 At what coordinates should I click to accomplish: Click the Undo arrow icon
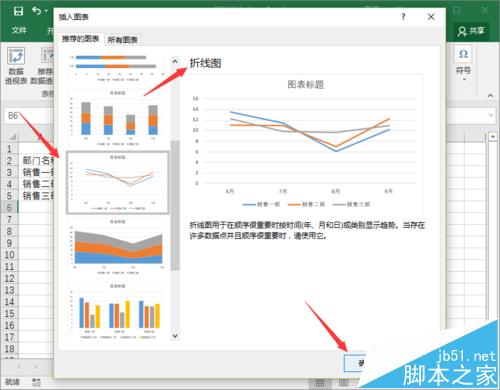pyautogui.click(x=37, y=11)
